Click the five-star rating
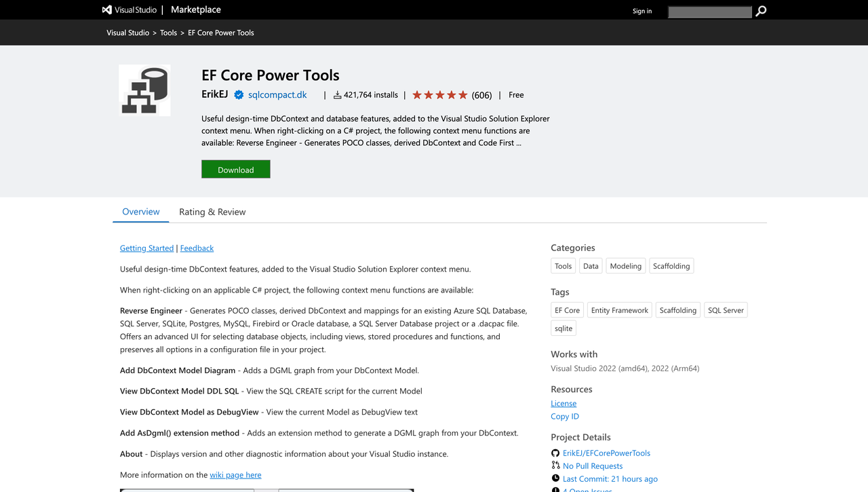 coord(439,95)
